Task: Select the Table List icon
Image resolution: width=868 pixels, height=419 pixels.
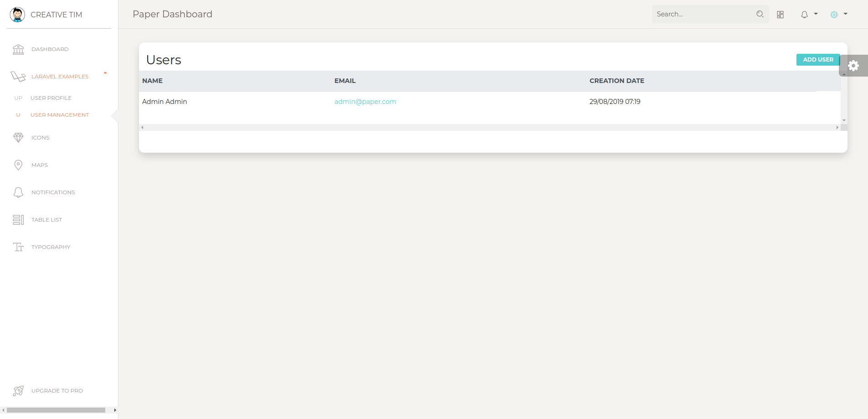Action: (18, 220)
